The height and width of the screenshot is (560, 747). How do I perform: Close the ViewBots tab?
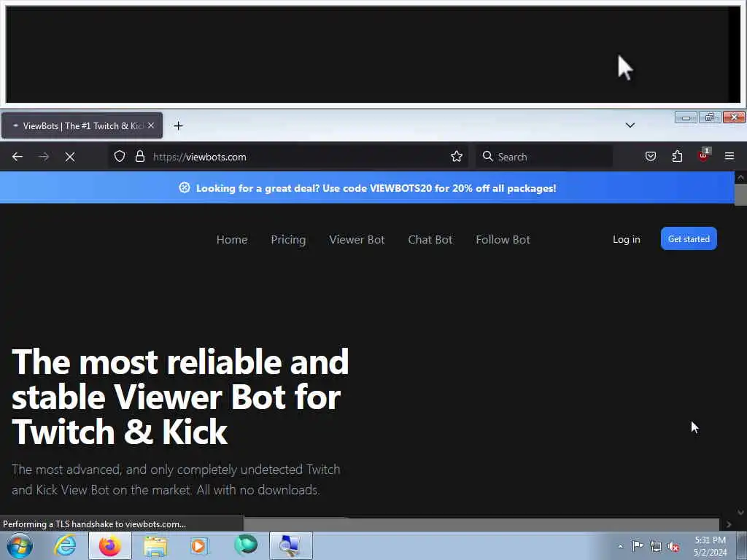click(x=151, y=125)
